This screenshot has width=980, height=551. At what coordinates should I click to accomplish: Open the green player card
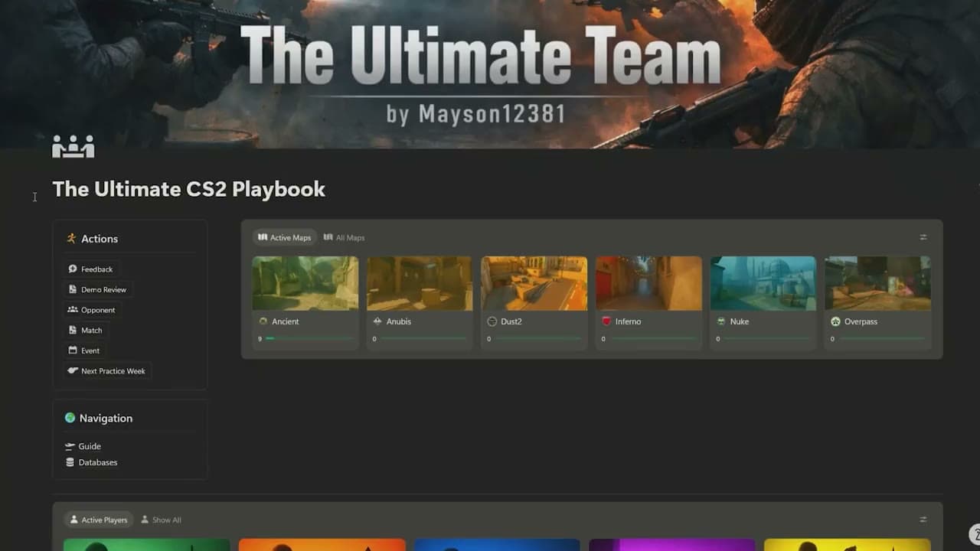pyautogui.click(x=146, y=545)
